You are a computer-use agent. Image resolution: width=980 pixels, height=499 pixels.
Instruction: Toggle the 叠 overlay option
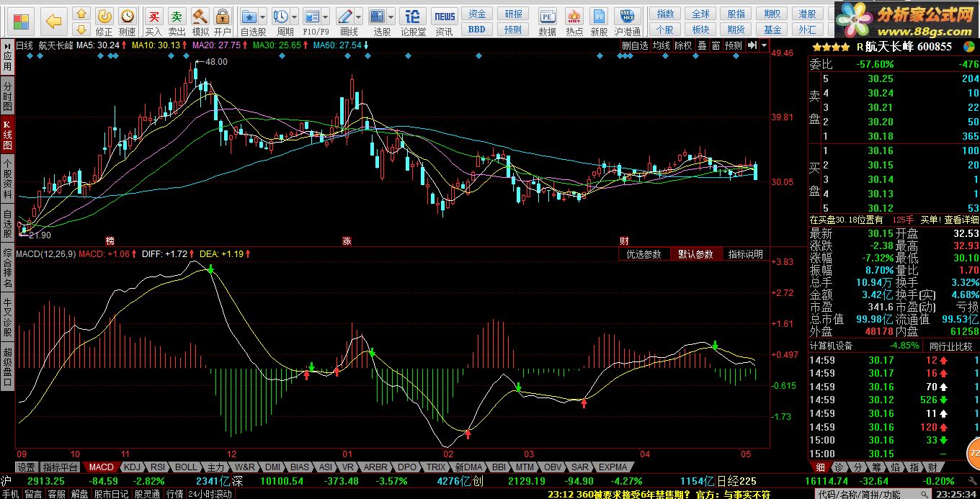click(702, 45)
